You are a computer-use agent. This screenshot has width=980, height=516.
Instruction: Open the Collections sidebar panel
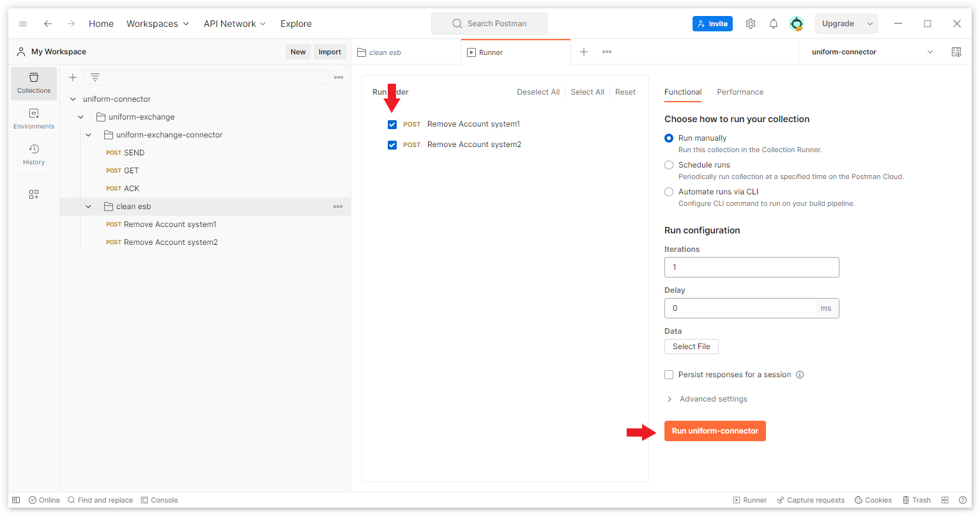33,83
